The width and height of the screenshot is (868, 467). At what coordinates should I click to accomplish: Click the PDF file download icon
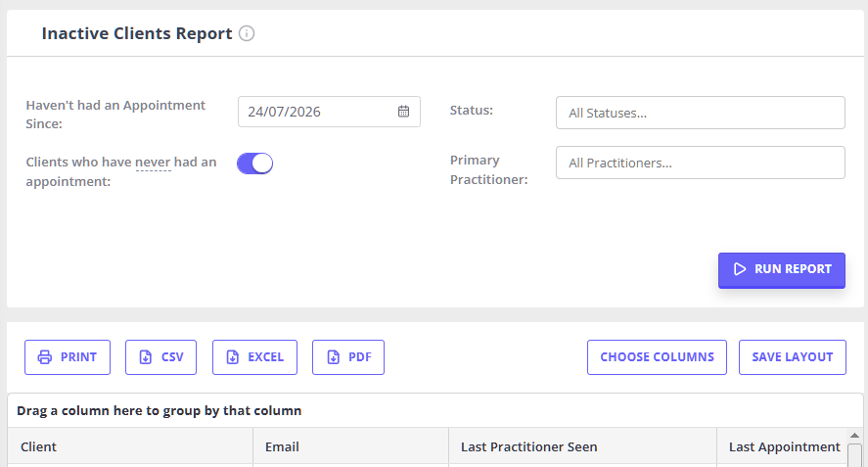pyautogui.click(x=334, y=357)
